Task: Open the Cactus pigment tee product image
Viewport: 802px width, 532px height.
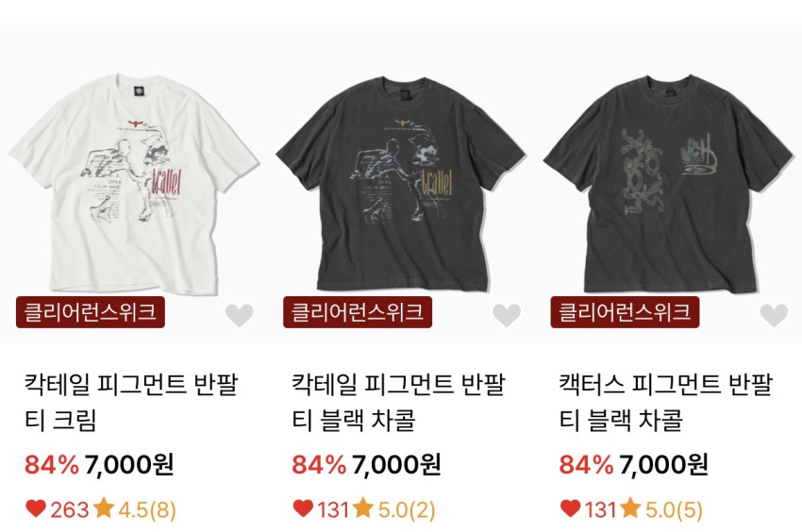Action: [668, 184]
